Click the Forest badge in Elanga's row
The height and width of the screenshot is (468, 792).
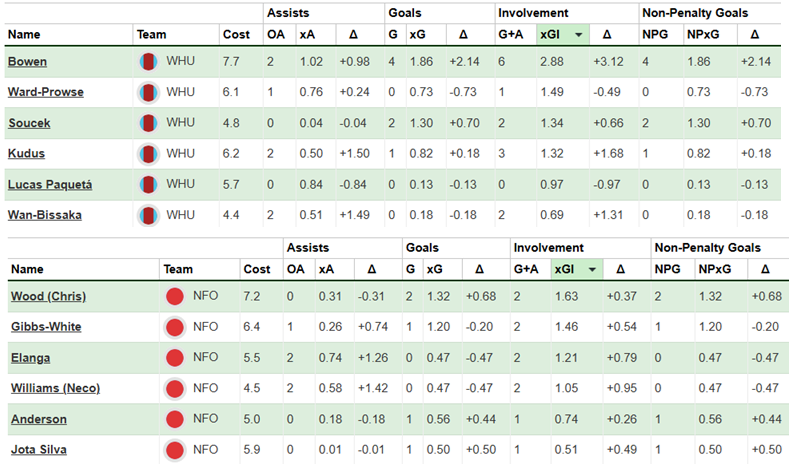[174, 357]
